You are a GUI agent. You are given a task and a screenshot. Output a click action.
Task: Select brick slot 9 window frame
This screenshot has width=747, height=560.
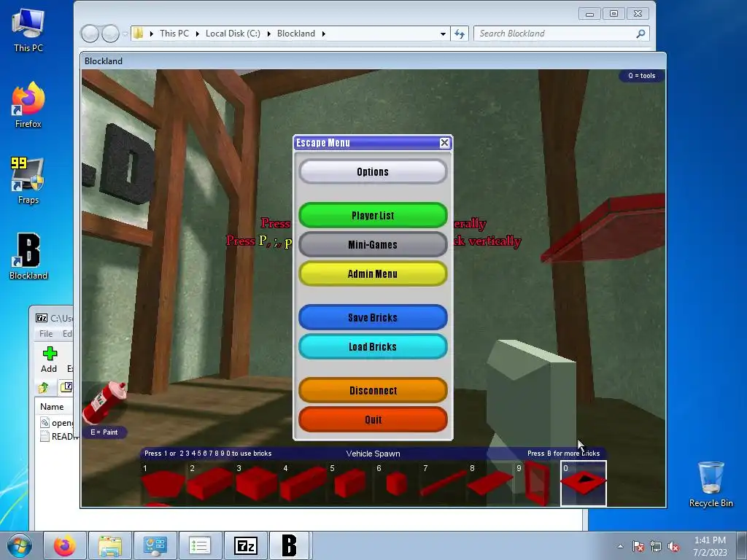(x=537, y=484)
